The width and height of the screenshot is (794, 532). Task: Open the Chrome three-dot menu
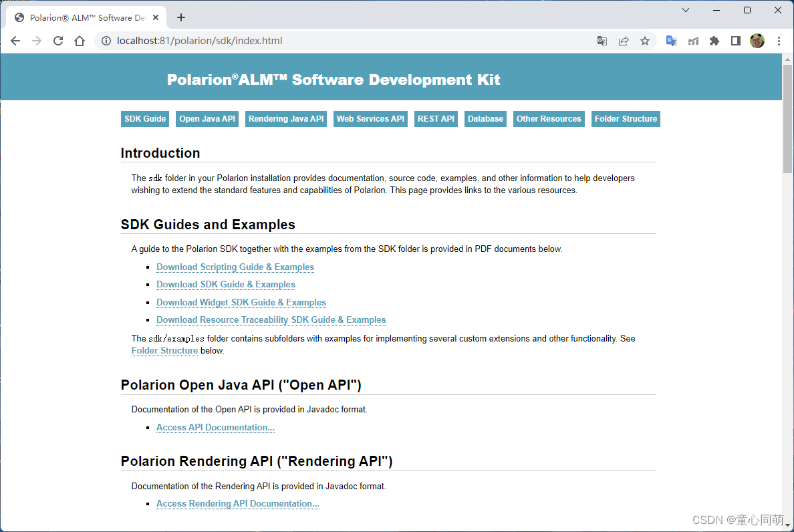click(x=779, y=41)
